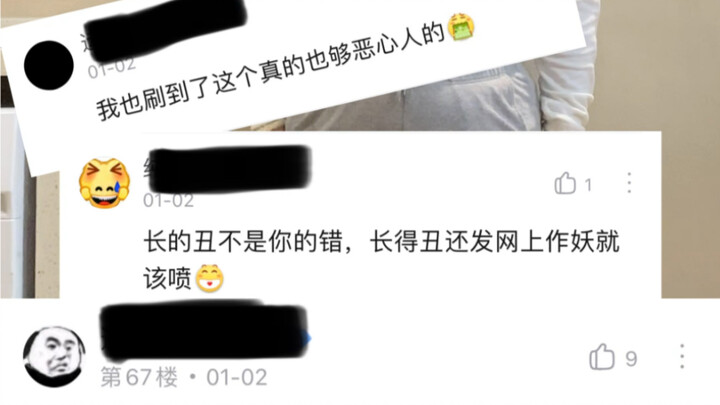Open the redacted username of the 第67楼 commenter
Viewport: 720px width, 405px height.
click(x=204, y=330)
